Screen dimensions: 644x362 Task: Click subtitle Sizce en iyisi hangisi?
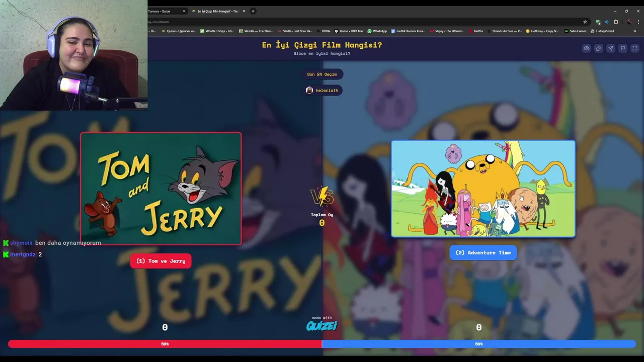[322, 53]
